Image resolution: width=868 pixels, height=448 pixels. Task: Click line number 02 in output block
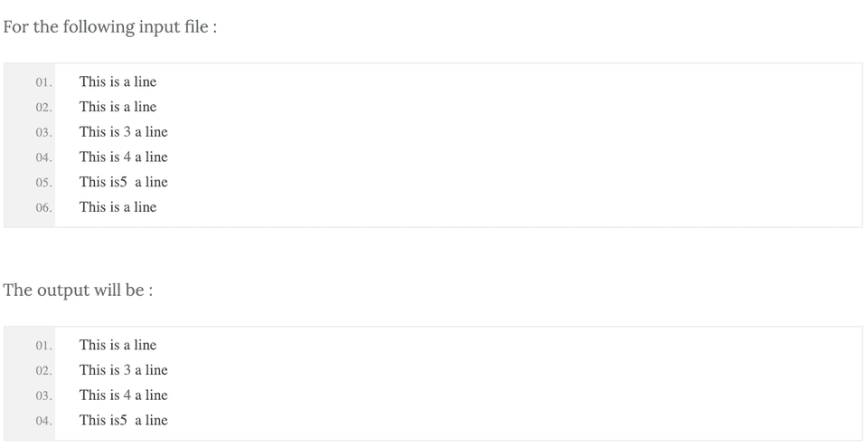(43, 371)
